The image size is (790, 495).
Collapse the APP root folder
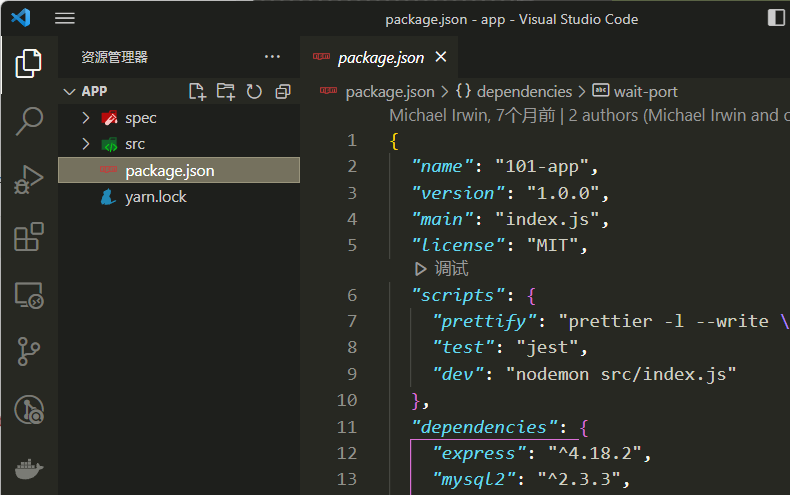coord(69,91)
